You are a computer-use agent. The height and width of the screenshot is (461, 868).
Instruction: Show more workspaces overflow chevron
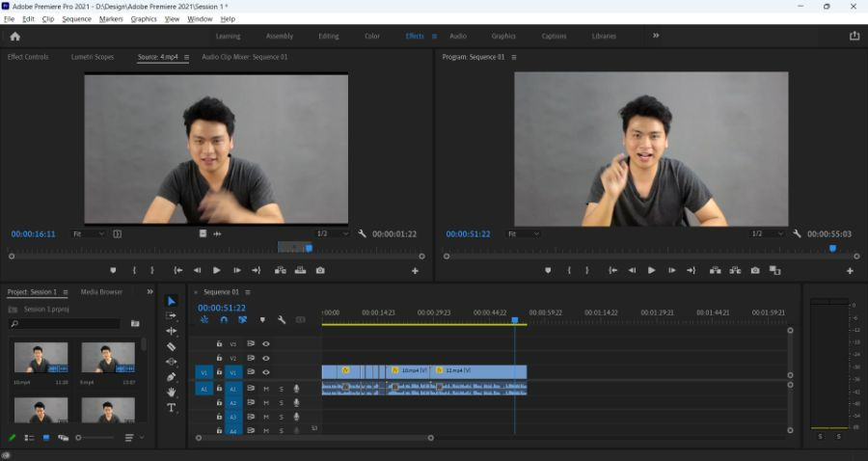[656, 36]
